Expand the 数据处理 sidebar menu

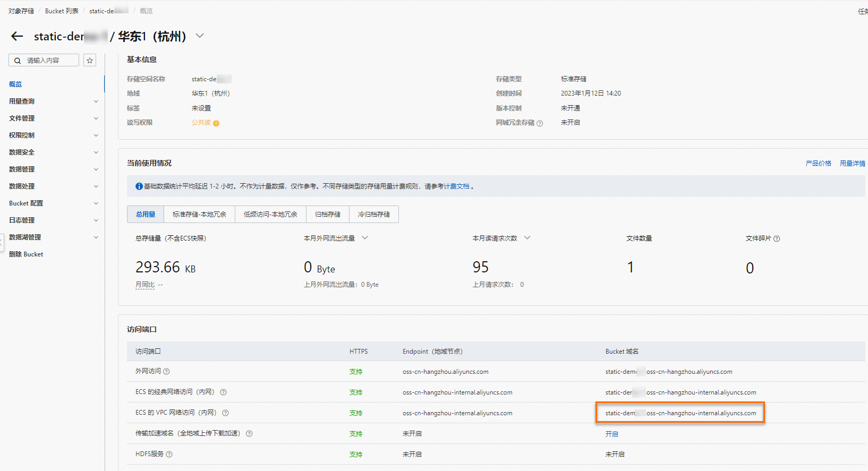[96, 186]
